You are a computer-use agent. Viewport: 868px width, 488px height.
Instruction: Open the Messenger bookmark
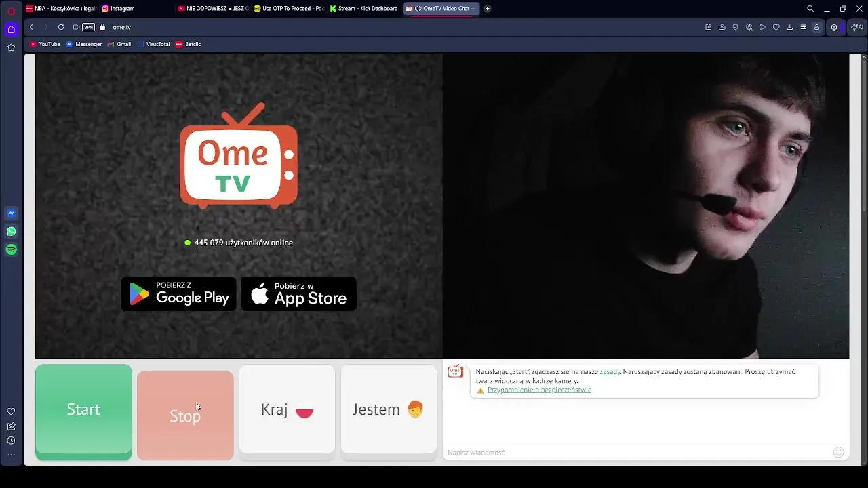tap(84, 44)
